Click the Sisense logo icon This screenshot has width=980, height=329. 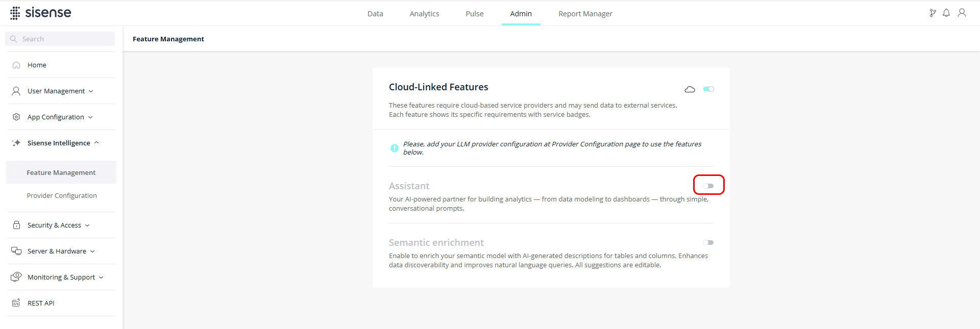(15, 13)
